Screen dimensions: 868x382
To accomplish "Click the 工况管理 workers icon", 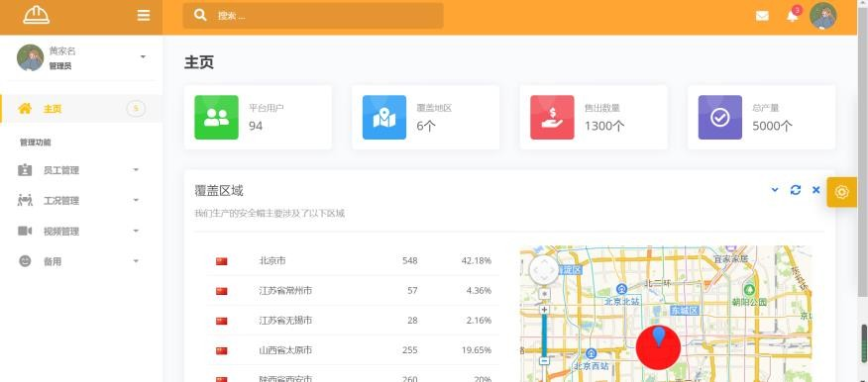I will point(25,200).
